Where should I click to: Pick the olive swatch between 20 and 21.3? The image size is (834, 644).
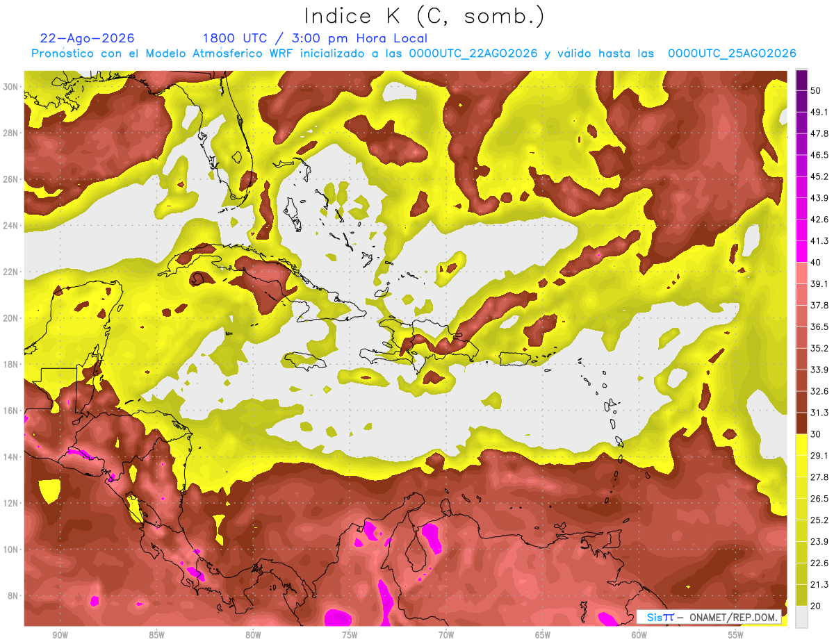click(801, 595)
